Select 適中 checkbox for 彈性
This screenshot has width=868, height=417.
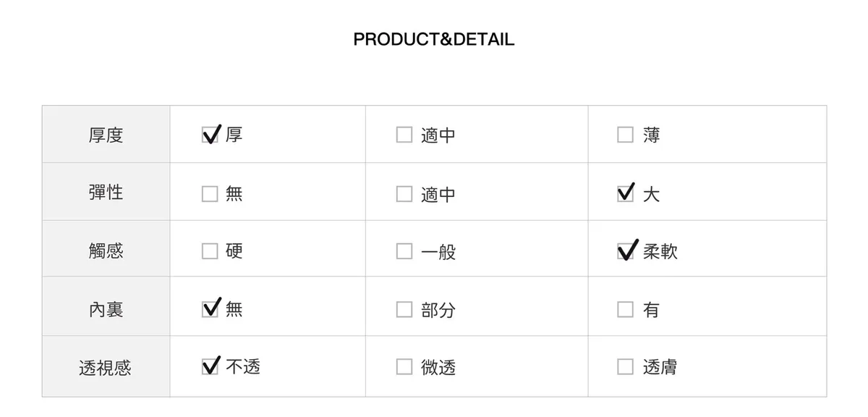[x=404, y=194]
